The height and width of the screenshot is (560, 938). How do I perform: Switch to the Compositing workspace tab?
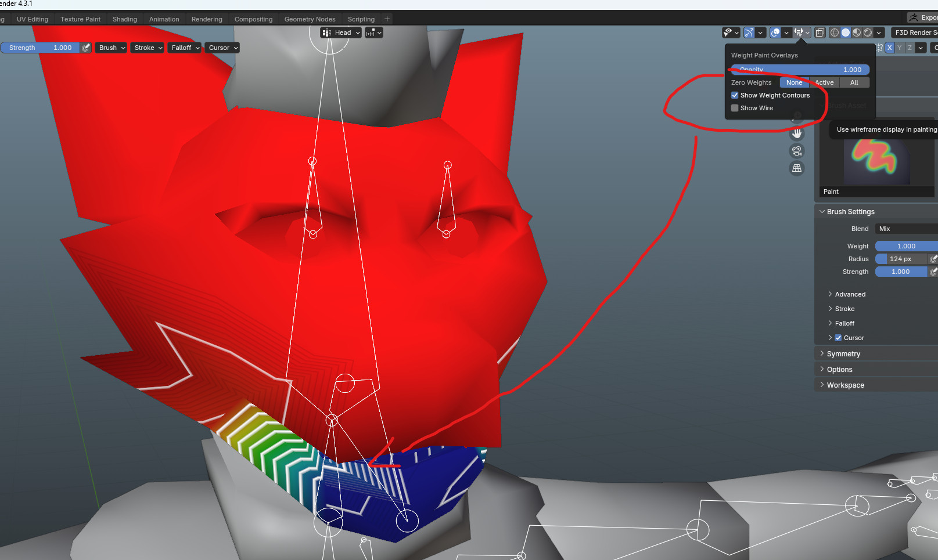(x=253, y=19)
